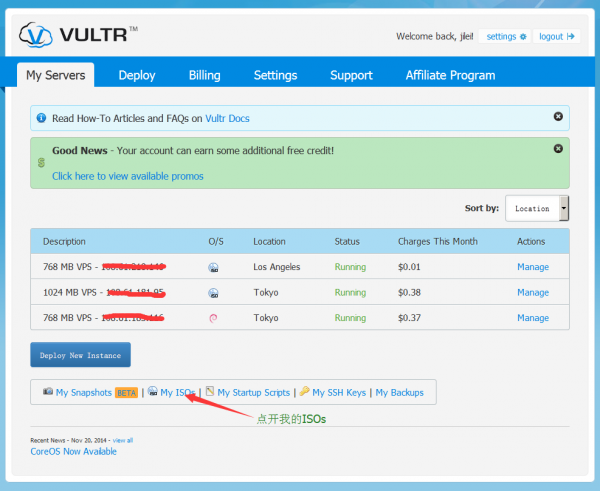Click the camera icon beside My Snapshots
The width and height of the screenshot is (600, 491).
click(x=48, y=391)
